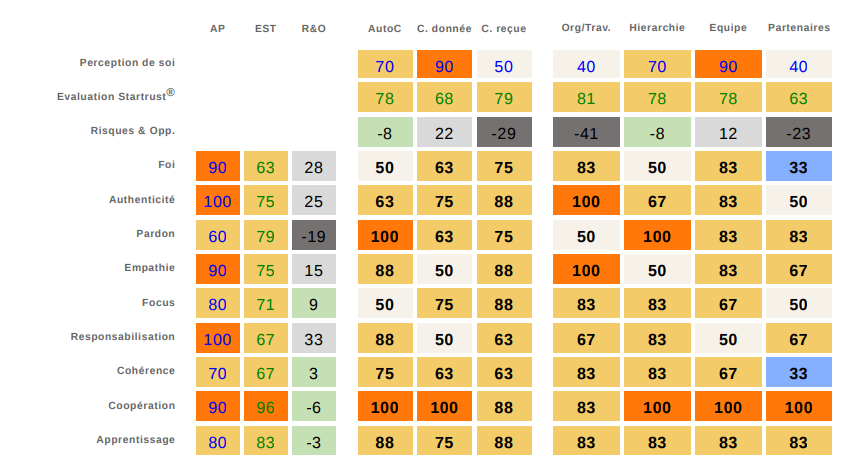The width and height of the screenshot is (850, 474).
Task: Select the Hierarchie column header
Action: tap(657, 28)
